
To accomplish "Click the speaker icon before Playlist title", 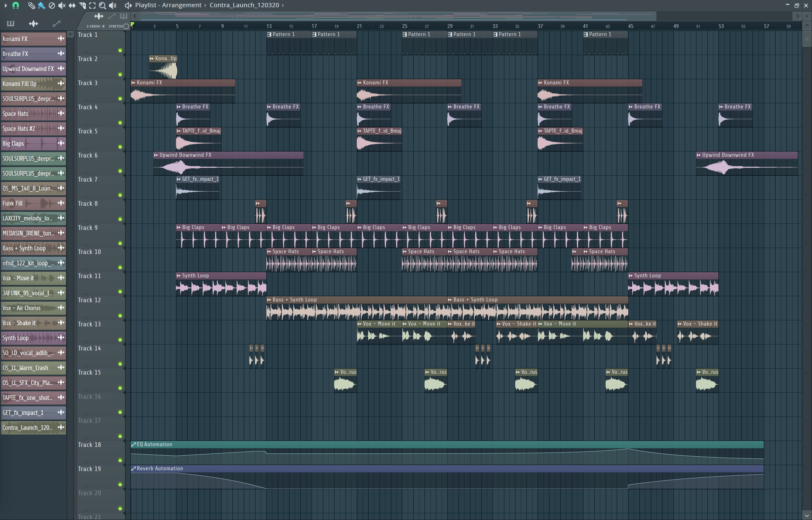I will 128,5.
